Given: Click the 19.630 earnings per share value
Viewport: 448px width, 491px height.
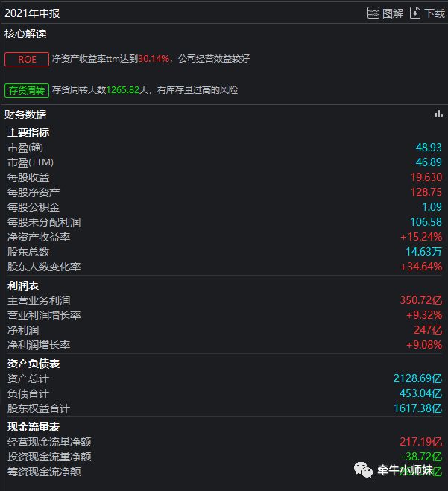Looking at the screenshot, I should 426,177.
